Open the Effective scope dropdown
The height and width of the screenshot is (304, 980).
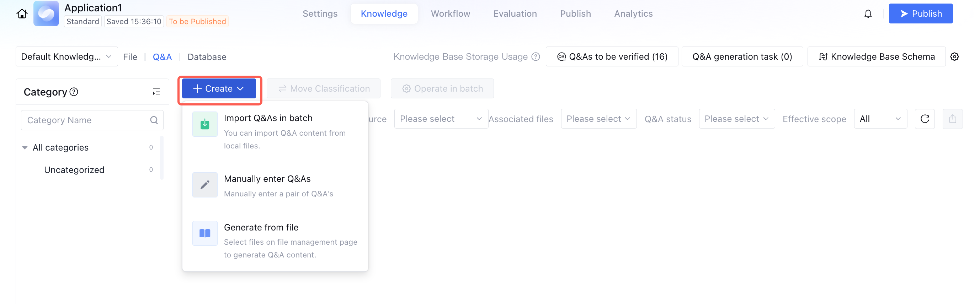point(880,119)
